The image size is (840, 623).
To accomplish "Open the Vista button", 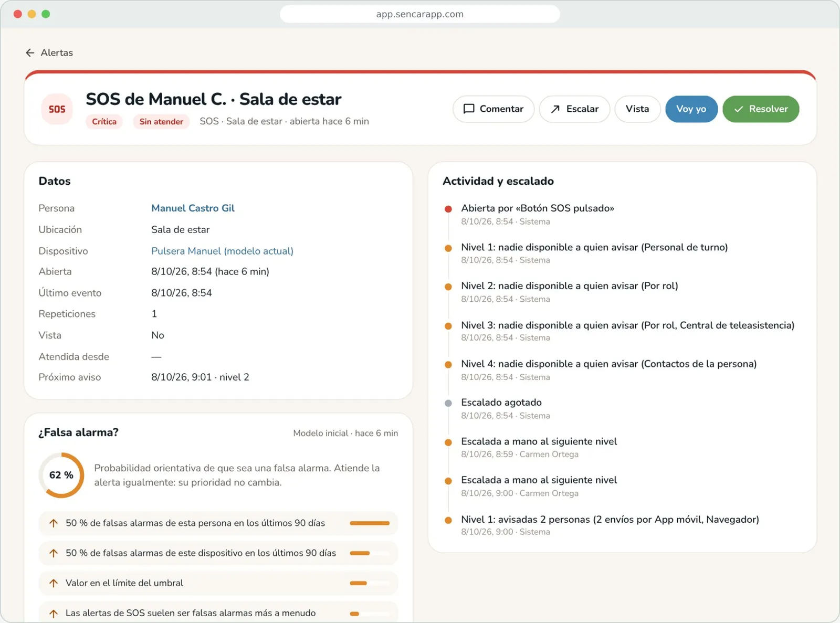I will pyautogui.click(x=637, y=109).
